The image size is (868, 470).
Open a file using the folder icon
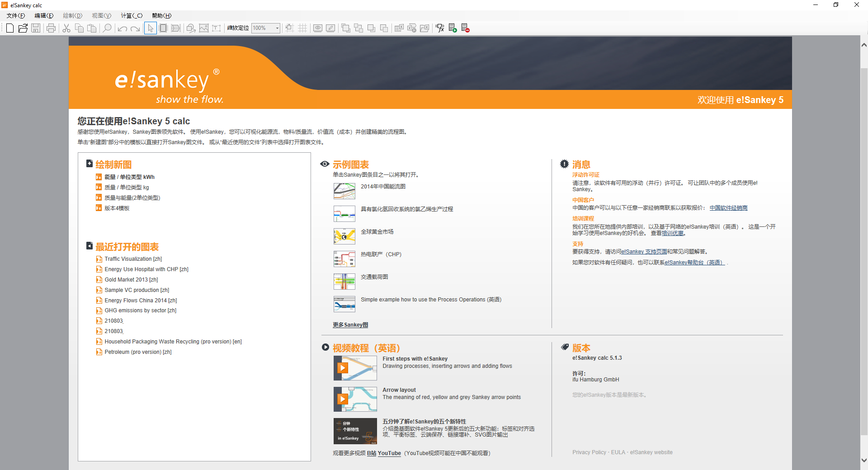pyautogui.click(x=23, y=28)
